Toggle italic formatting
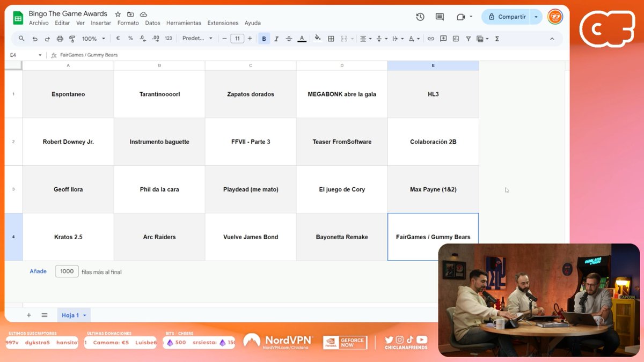Viewport: 644px width, 362px height. [x=276, y=39]
